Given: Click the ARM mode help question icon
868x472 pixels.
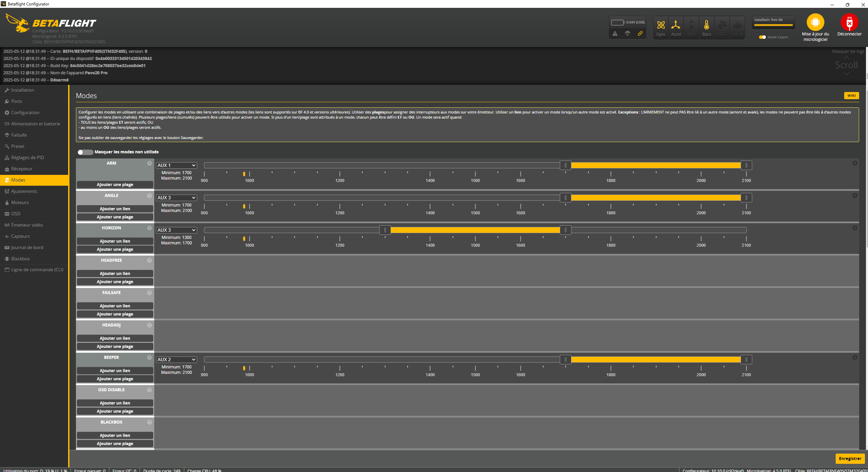Looking at the screenshot, I should click(149, 163).
